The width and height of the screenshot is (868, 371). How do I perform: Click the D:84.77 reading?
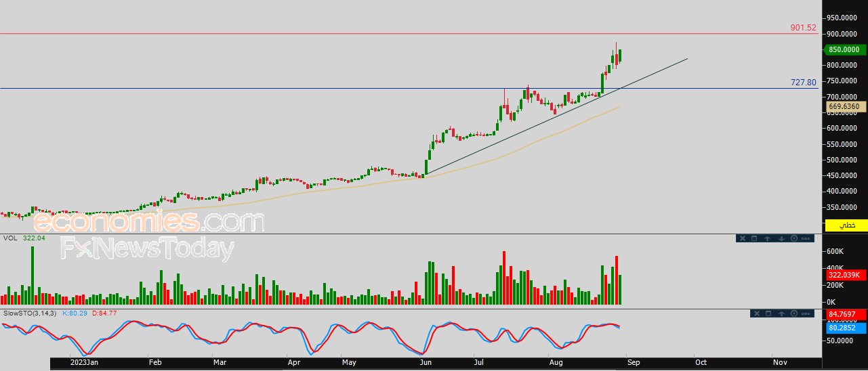tap(104, 313)
